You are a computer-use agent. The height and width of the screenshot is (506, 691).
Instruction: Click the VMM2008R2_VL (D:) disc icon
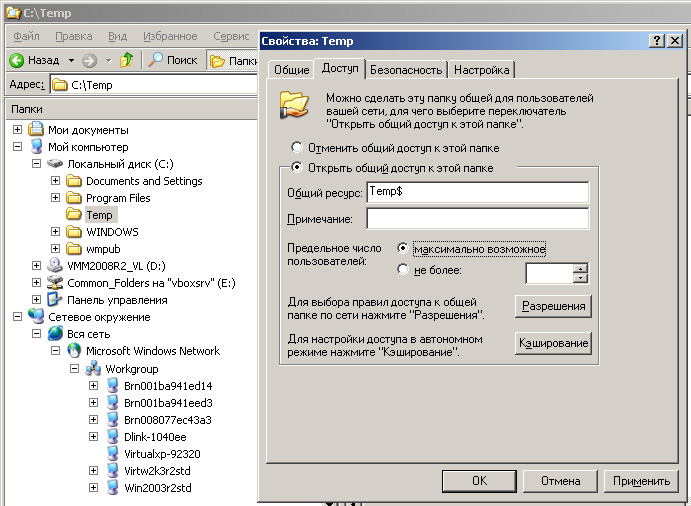tap(55, 265)
